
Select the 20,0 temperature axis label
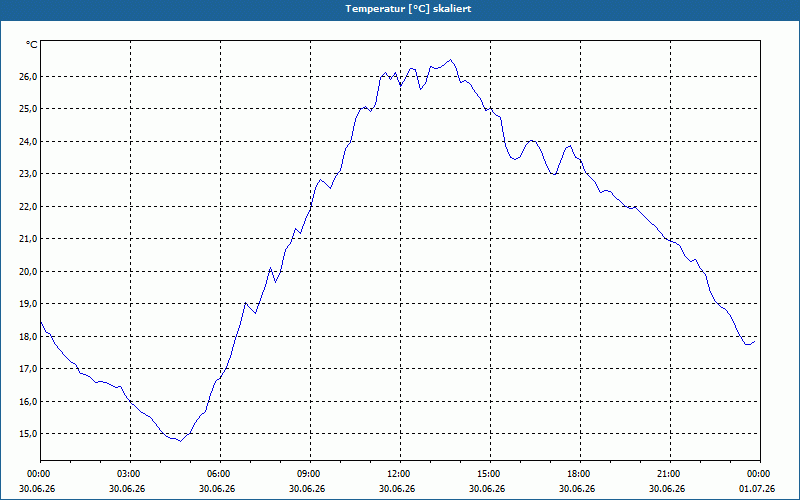(29, 271)
